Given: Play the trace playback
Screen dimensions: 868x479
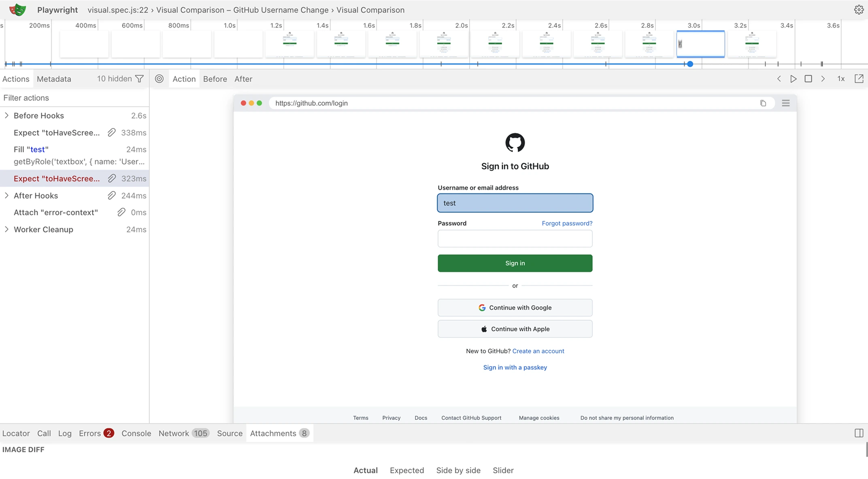Looking at the screenshot, I should click(x=794, y=79).
